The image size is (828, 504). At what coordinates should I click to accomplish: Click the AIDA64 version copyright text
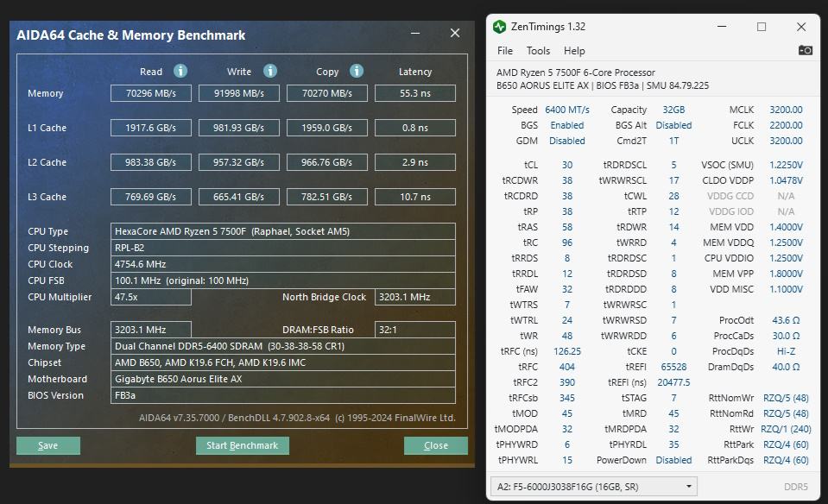(x=297, y=418)
